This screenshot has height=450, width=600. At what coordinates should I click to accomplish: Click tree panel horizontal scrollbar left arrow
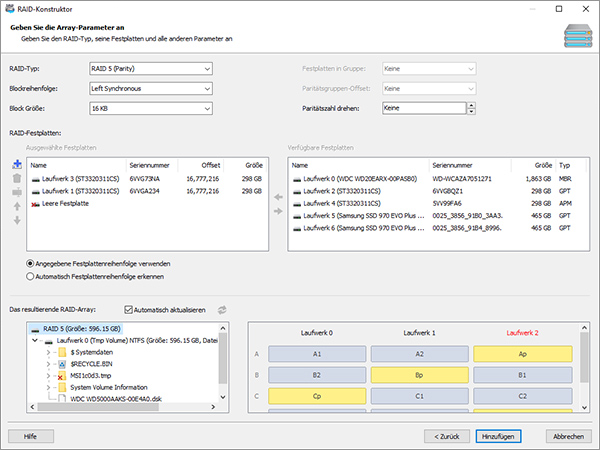(32, 407)
